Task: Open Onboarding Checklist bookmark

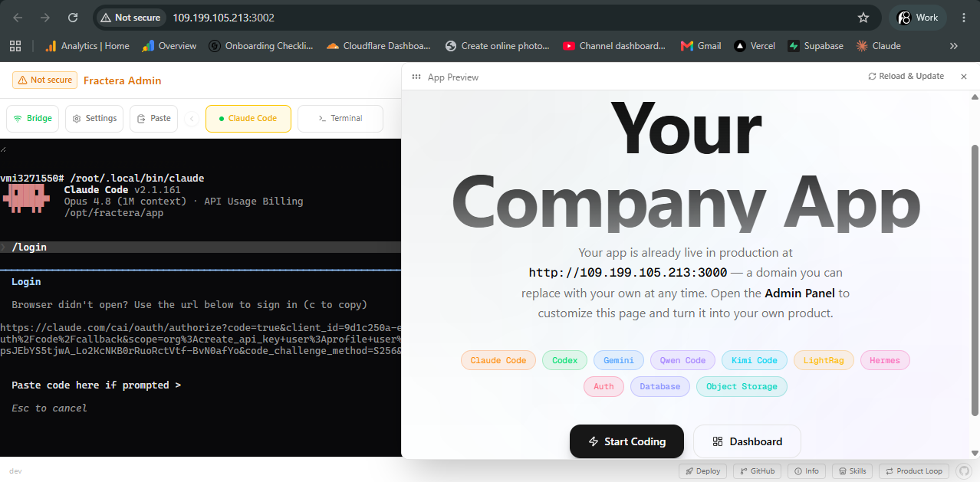Action: coord(261,46)
